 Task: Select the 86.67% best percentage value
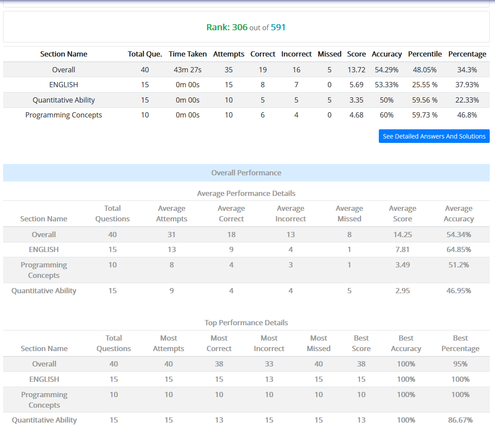460,420
